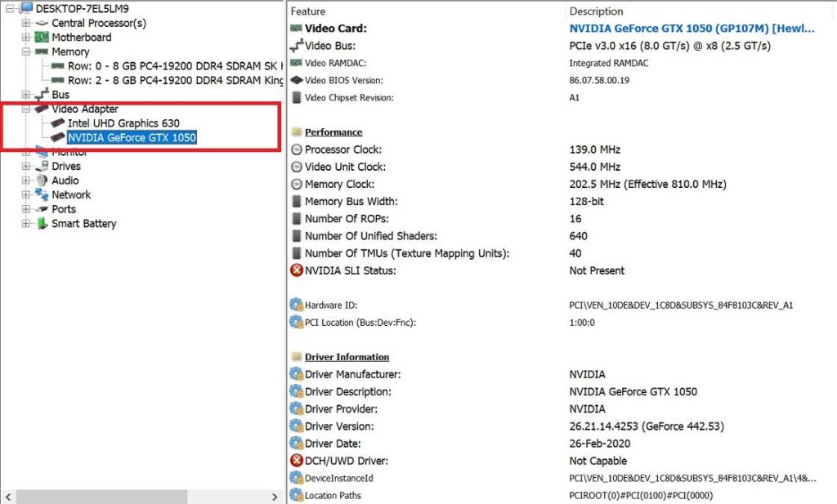Click the Driver Information folder icon
Image resolution: width=837 pixels, height=504 pixels.
coord(297,357)
